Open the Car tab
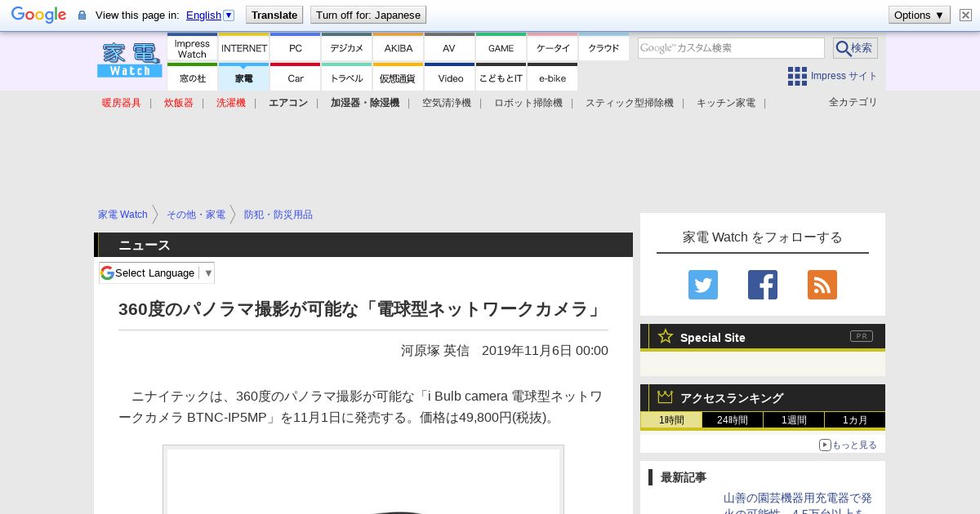The height and width of the screenshot is (514, 980). click(295, 78)
